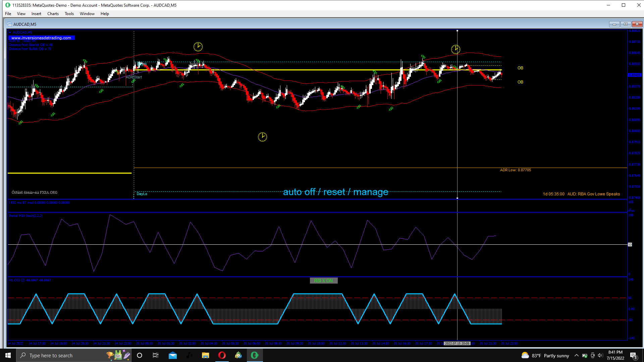Click the top-left yellow clock icon
Viewport: 644px width, 362px height.
tap(198, 47)
